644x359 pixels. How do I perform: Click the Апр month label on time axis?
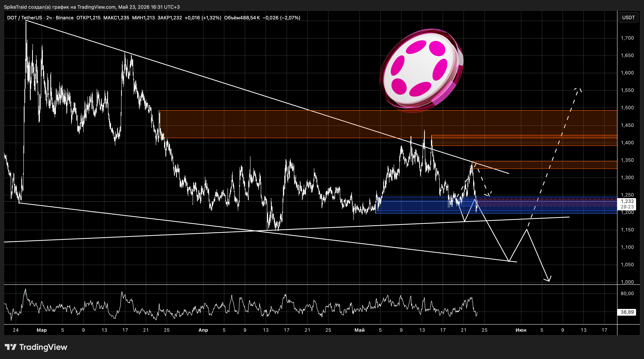pos(203,330)
